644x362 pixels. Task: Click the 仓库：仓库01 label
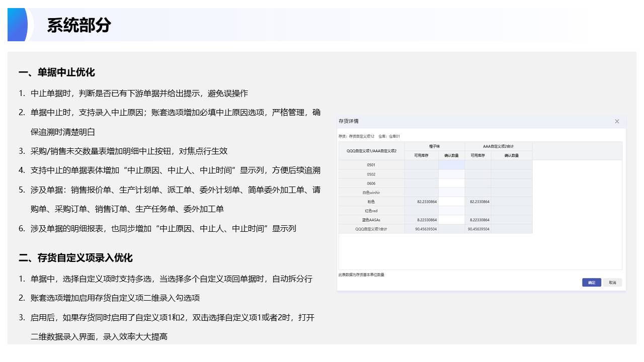(x=389, y=136)
